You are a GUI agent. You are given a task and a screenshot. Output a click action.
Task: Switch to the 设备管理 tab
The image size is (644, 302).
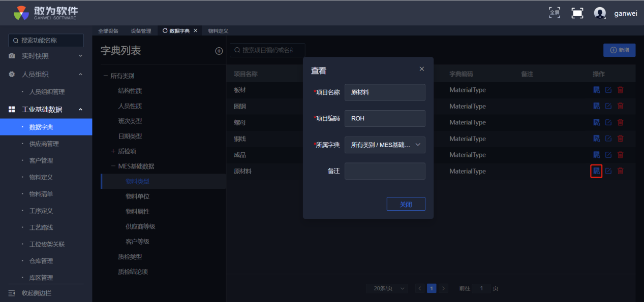coord(141,31)
